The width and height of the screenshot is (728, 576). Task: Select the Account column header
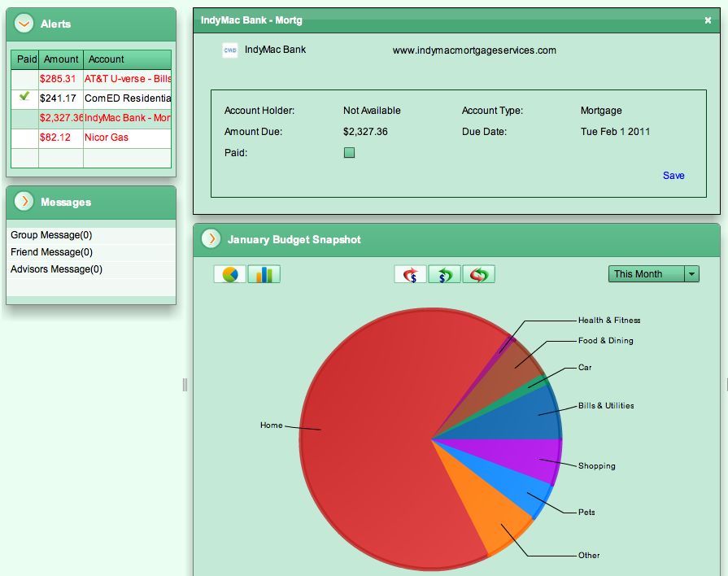110,59
